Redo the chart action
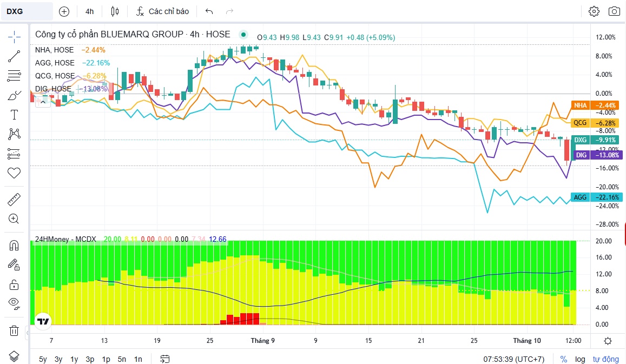 (x=229, y=11)
